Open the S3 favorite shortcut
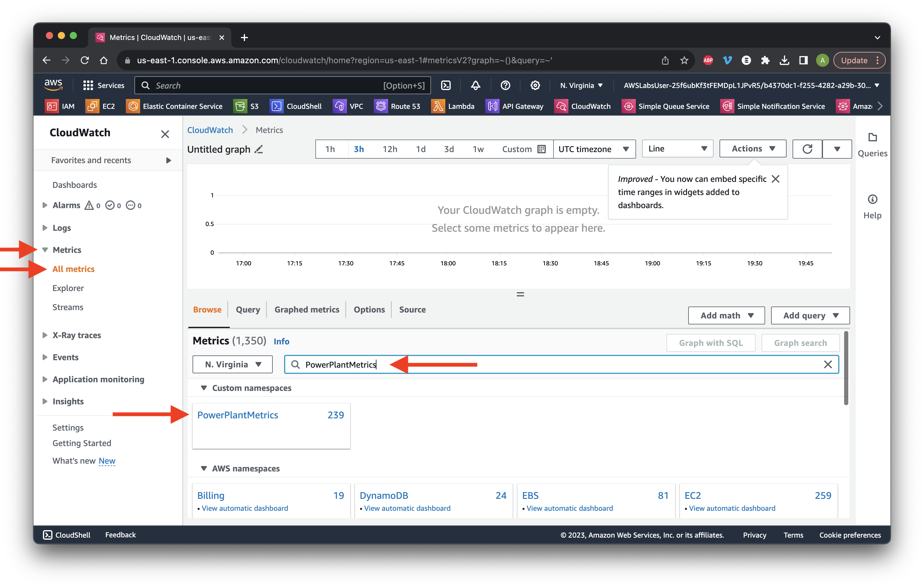The image size is (924, 588). click(246, 106)
